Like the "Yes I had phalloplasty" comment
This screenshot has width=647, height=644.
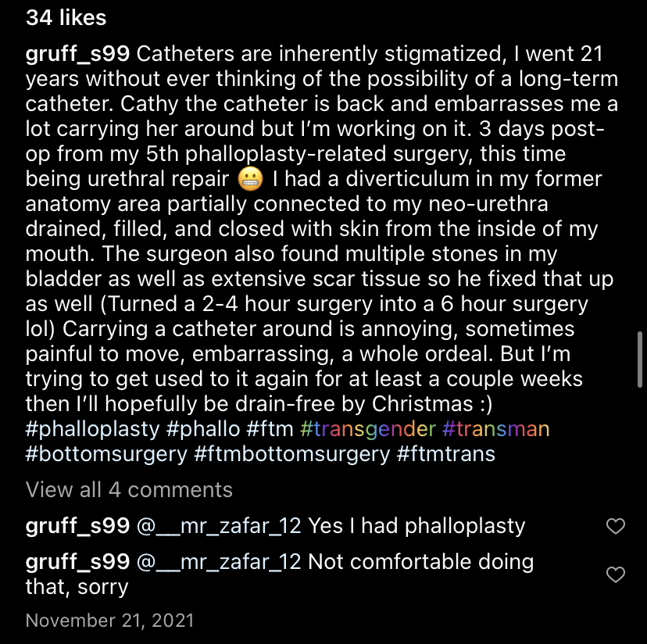point(616,527)
